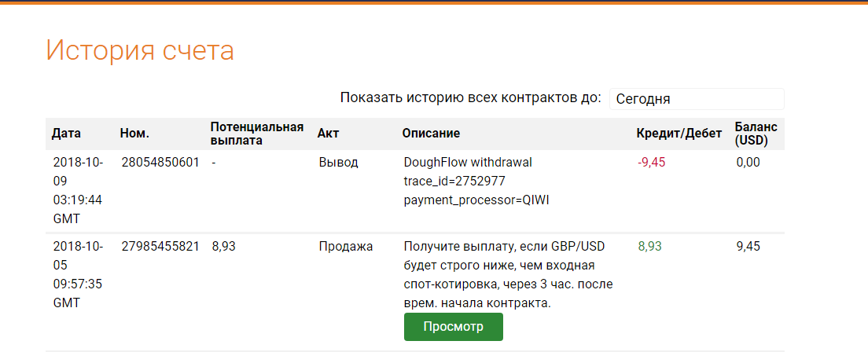Click the Потенциальная выплата column header
Viewport: 868px width, 352px height.
point(256,134)
